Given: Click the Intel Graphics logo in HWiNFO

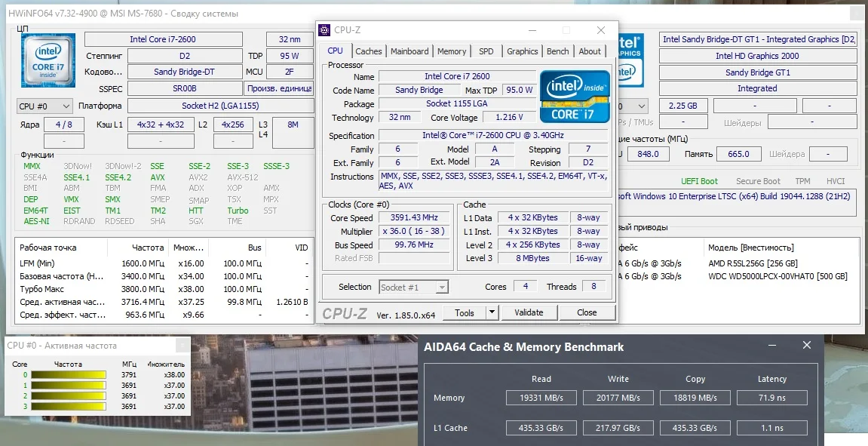Looking at the screenshot, I should [630, 60].
